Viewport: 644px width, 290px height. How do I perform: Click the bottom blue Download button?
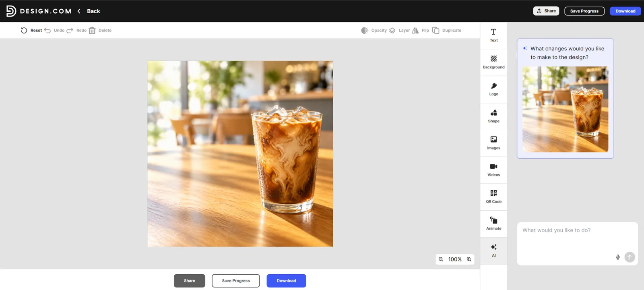click(x=286, y=281)
